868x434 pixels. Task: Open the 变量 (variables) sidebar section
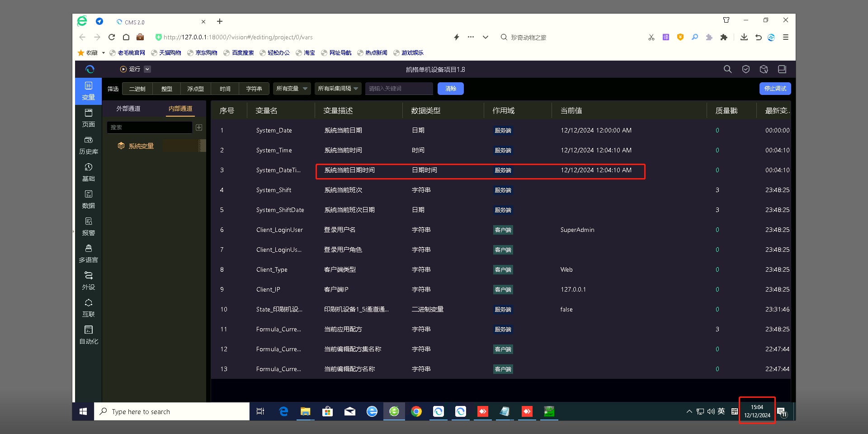tap(89, 91)
